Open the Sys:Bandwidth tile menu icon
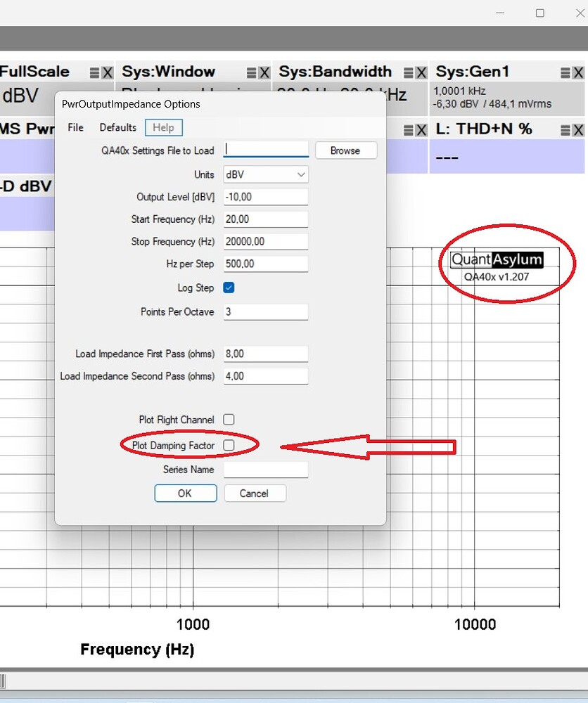This screenshot has width=588, height=703. point(409,72)
